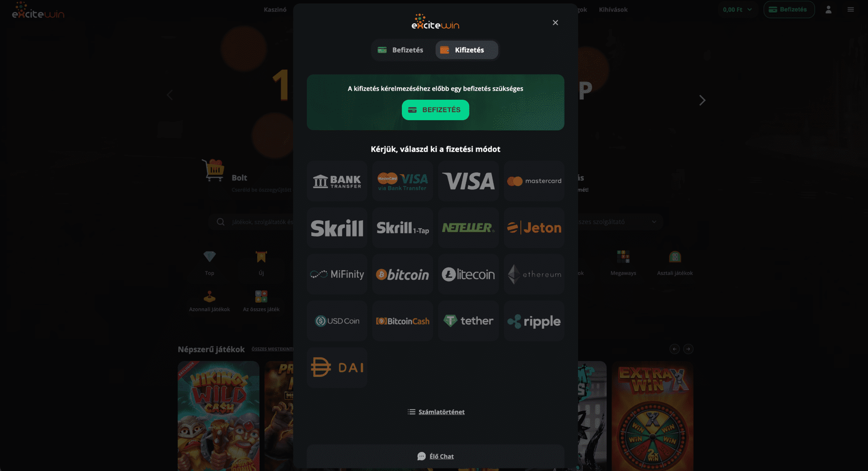Viewport: 868px width, 471px height.
Task: Select MiFinity payment option
Action: pos(336,274)
